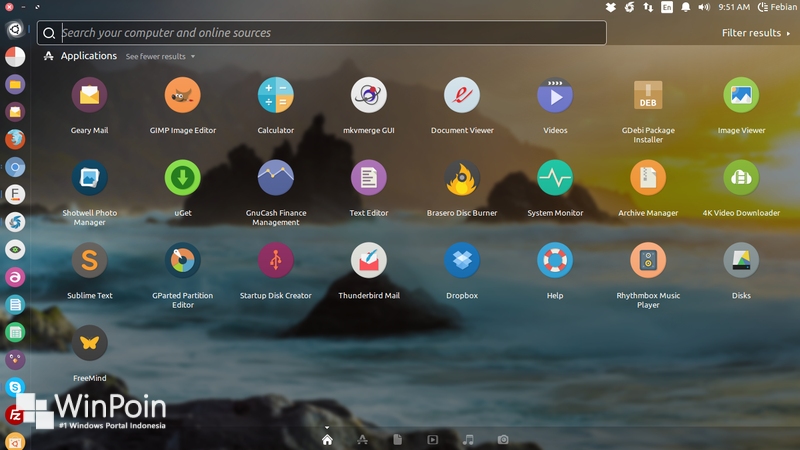
Task: Click the Applications category header
Action: click(89, 56)
